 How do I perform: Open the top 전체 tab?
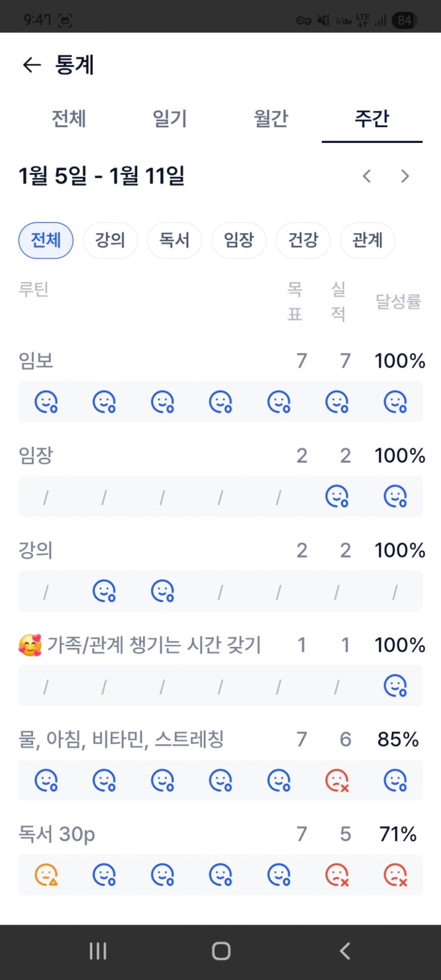[69, 118]
